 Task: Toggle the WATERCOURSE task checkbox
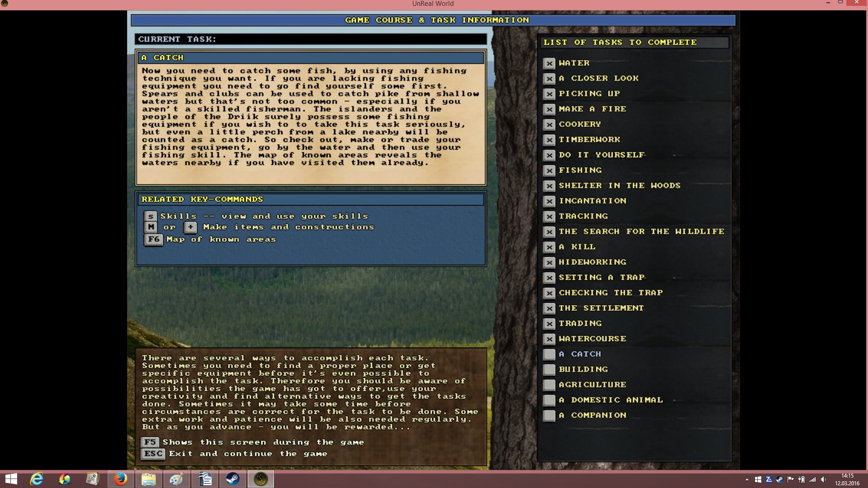[x=549, y=339]
